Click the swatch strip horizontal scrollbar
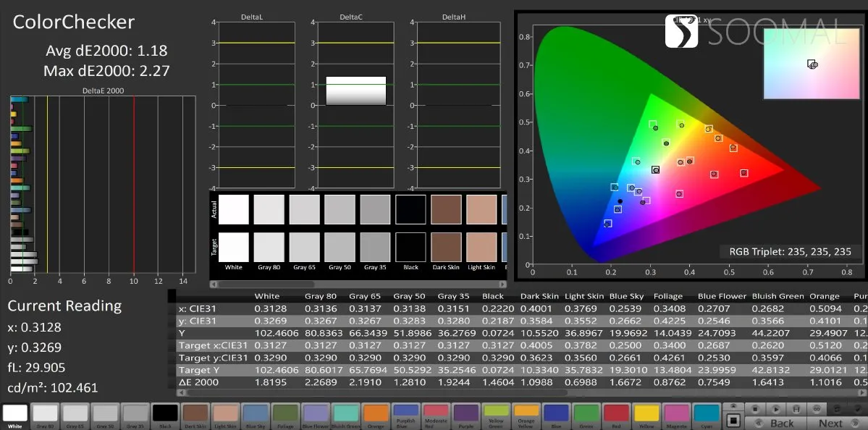The height and width of the screenshot is (430, 868). (x=358, y=284)
